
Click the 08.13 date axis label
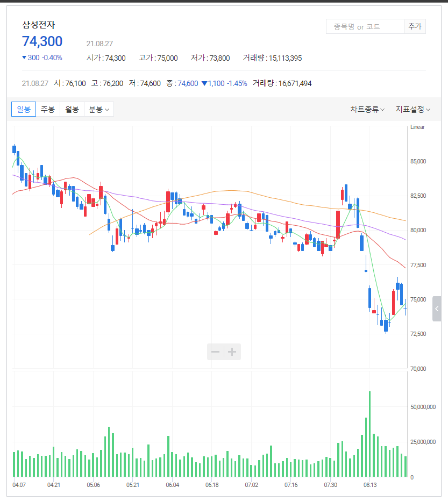pyautogui.click(x=370, y=485)
